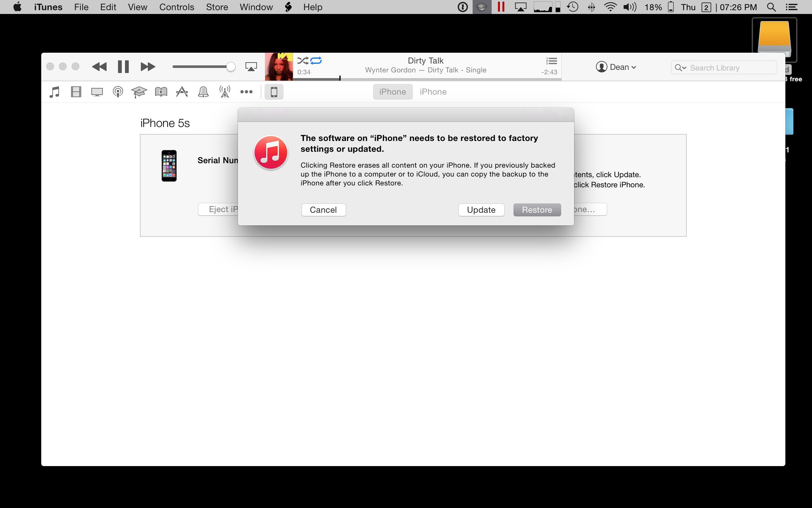
Task: Open the Up Next list icon
Action: point(551,61)
